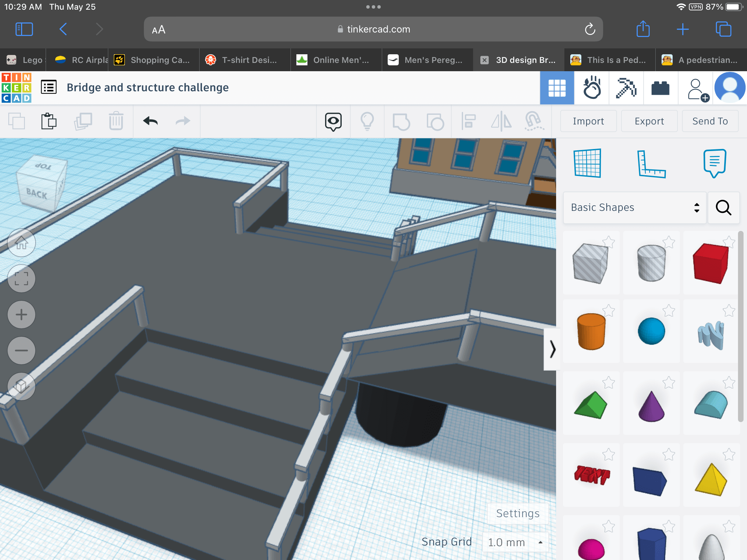Open the Snap Grid size dropdown
The height and width of the screenshot is (560, 747).
[515, 542]
